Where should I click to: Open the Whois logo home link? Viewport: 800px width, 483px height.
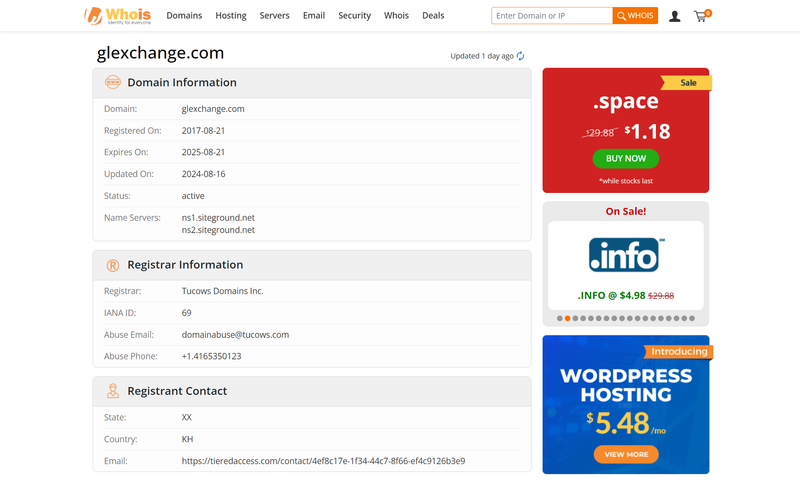(118, 16)
